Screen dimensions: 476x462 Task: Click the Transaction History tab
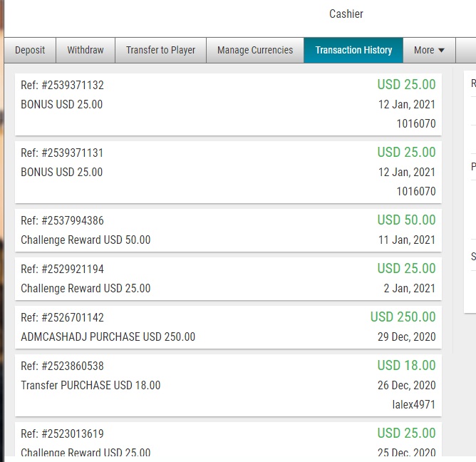(353, 50)
